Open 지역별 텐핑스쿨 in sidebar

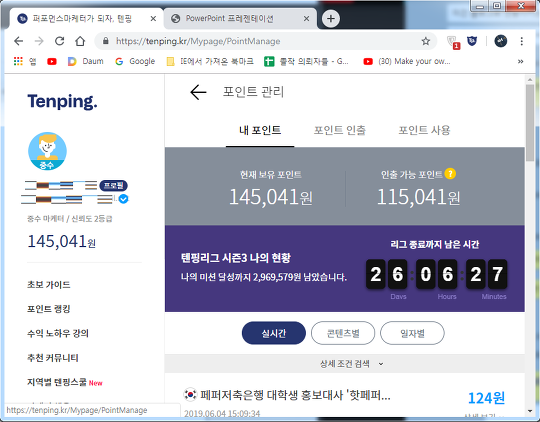point(57,382)
